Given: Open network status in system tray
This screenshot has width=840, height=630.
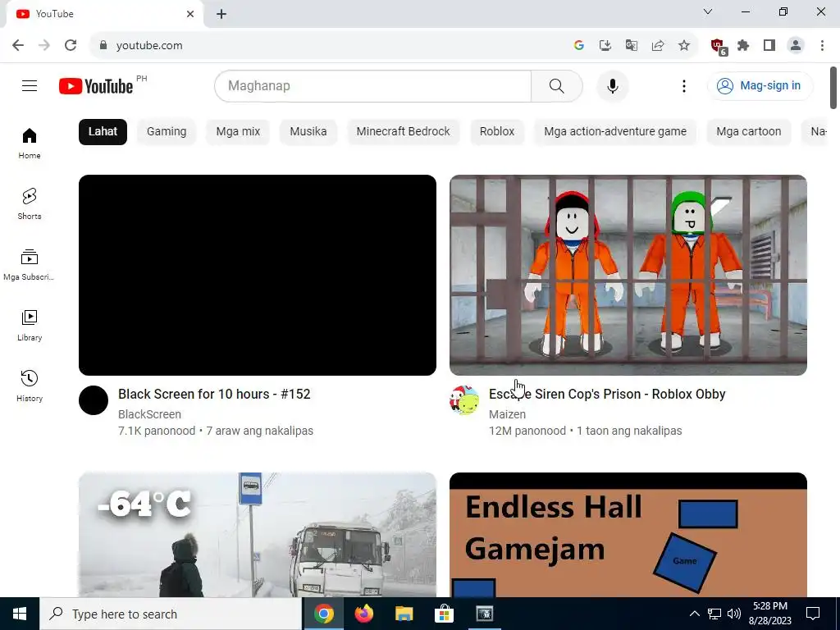Looking at the screenshot, I should (714, 614).
